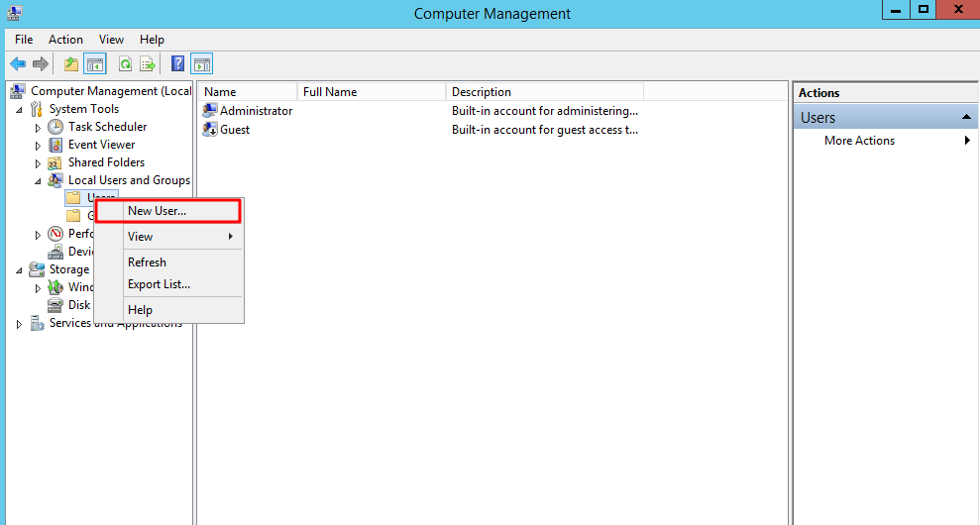Screen dimensions: 980x525
Task: Collapse the Users actions section arrow
Action: (x=965, y=117)
